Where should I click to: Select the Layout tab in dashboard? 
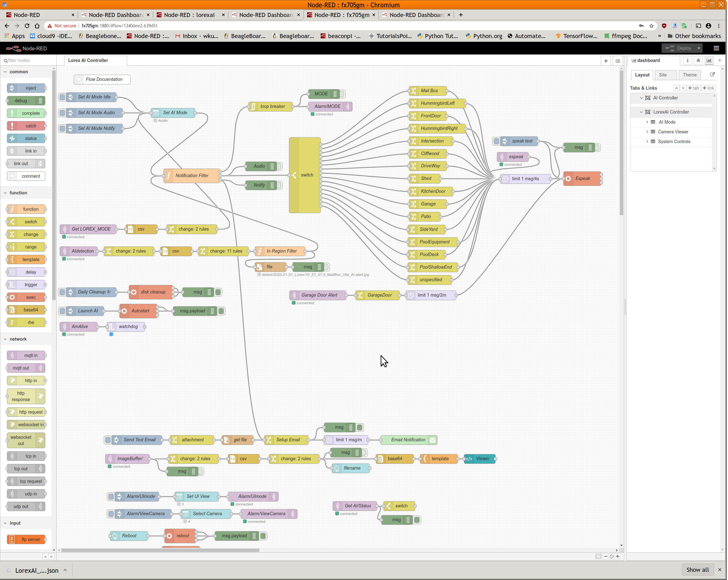click(641, 75)
